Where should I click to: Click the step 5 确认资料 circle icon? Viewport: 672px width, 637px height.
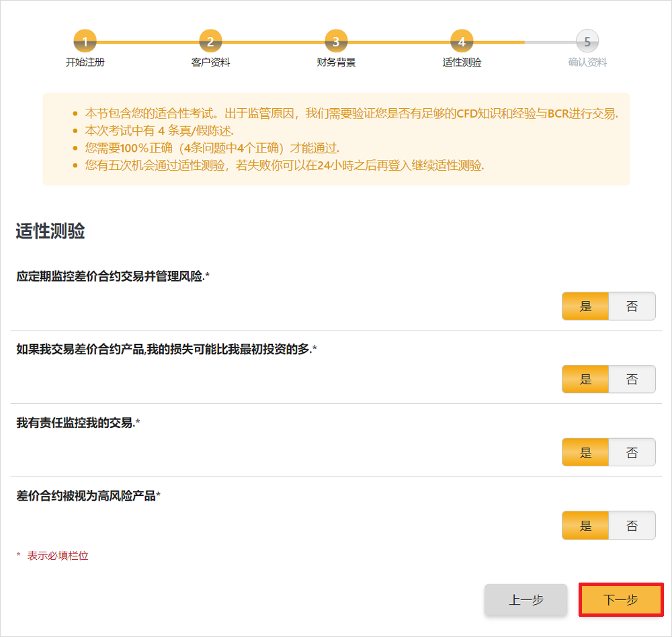tap(587, 40)
